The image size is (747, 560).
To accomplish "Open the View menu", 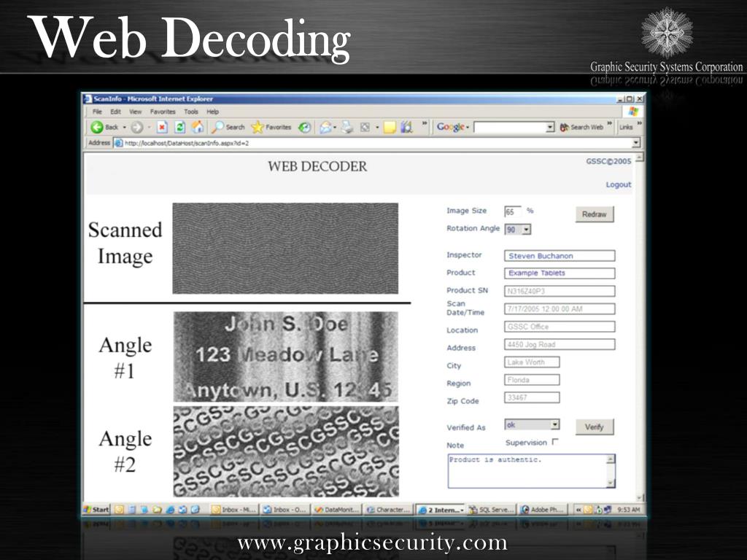I will pyautogui.click(x=135, y=112).
